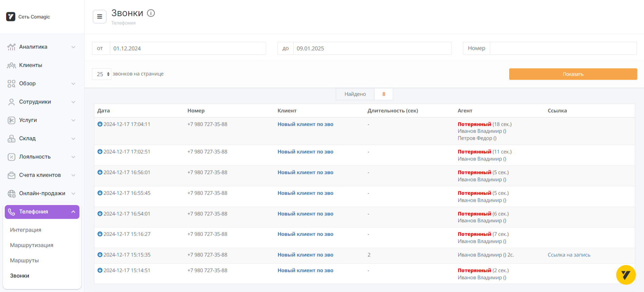This screenshot has width=644, height=292.
Task: Open Маршрутизация under Телефония
Action: coord(32,245)
